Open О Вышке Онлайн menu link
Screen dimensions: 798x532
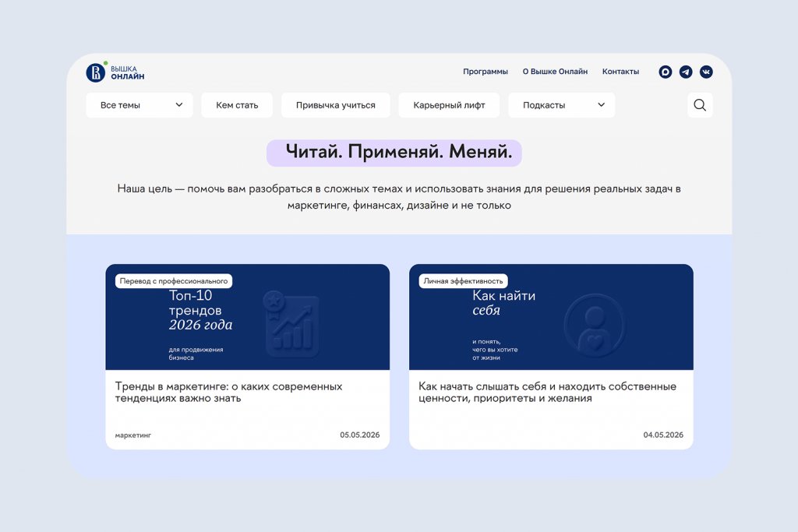pos(555,72)
